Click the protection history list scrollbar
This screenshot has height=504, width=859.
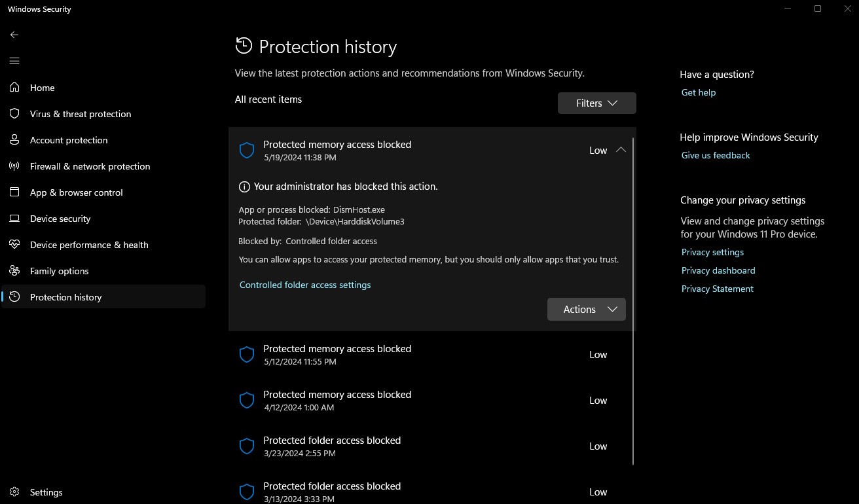[633, 301]
